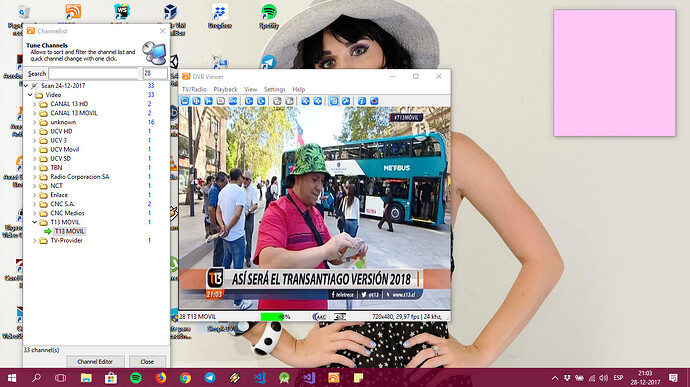The height and width of the screenshot is (387, 690).
Task: Open Task View from taskbar
Action: click(x=61, y=378)
